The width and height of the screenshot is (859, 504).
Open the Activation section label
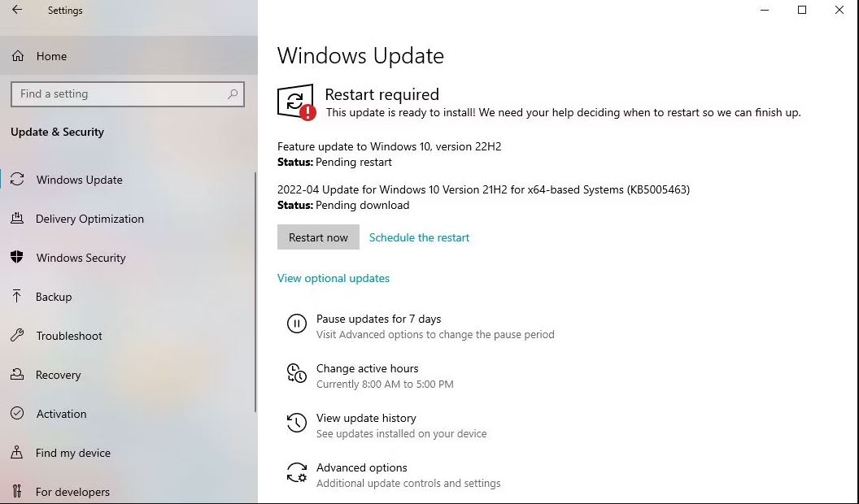[61, 414]
